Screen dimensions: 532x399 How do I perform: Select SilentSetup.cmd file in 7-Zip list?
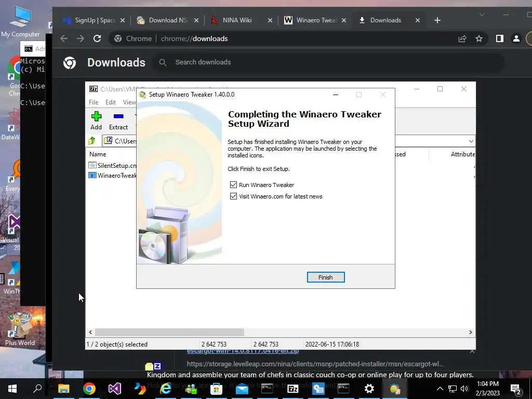113,165
